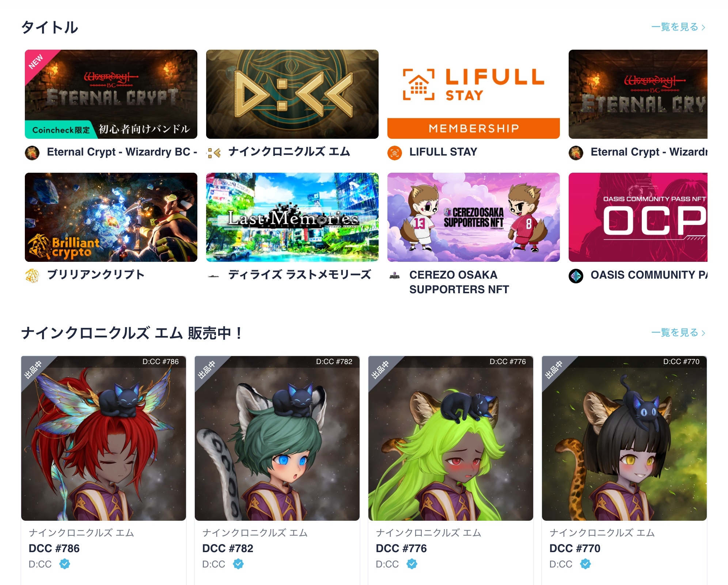This screenshot has width=728, height=585.
Task: Open 一覧を見る next to タイトル heading
Action: (678, 27)
